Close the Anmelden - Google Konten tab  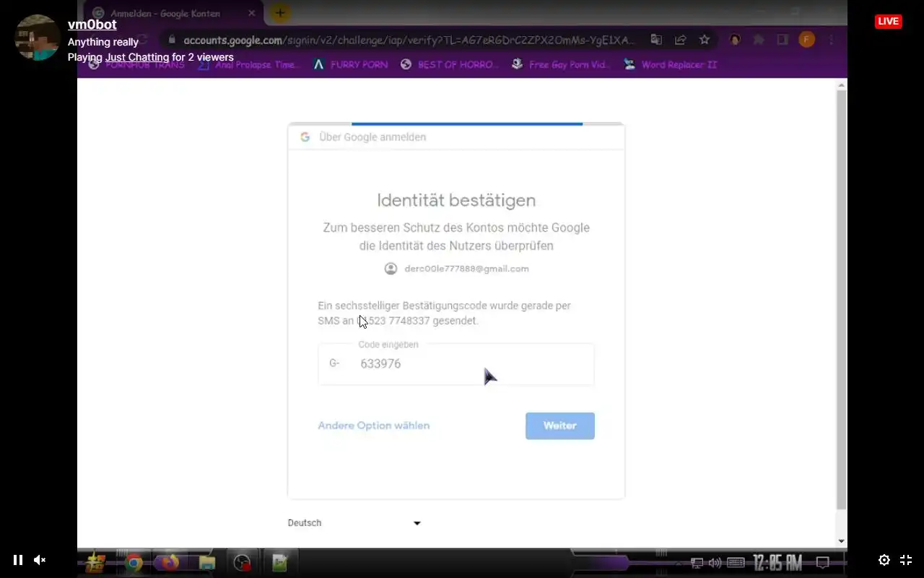[251, 13]
